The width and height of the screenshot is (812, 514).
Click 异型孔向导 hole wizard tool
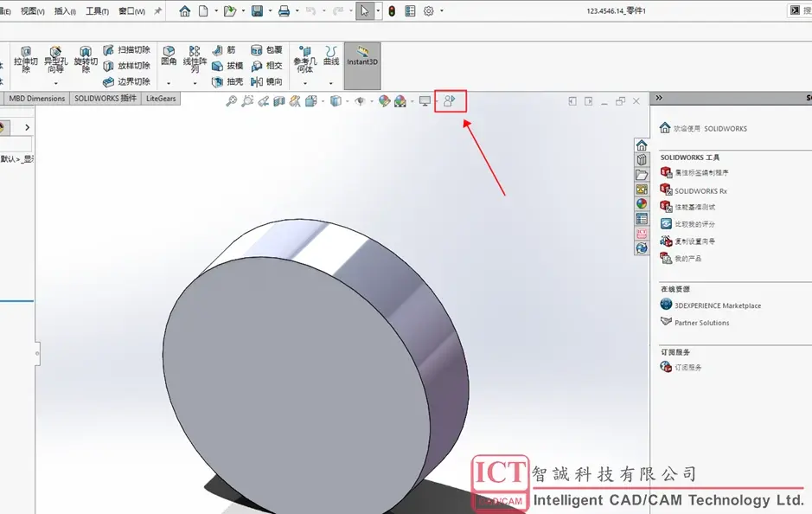[55, 60]
